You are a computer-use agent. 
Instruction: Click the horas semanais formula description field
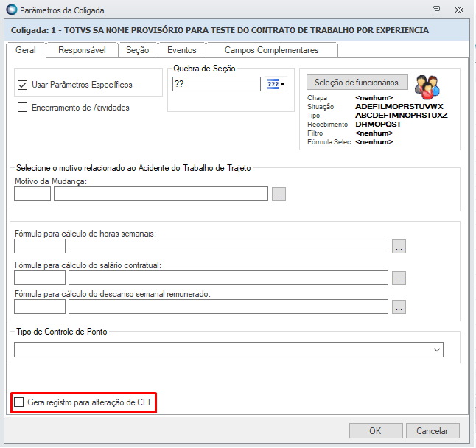pyautogui.click(x=228, y=246)
